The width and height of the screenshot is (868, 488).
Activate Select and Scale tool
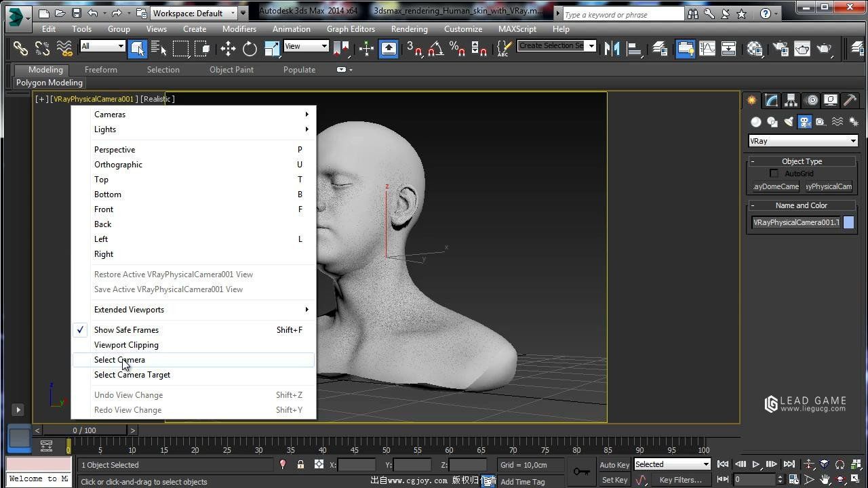tap(271, 48)
